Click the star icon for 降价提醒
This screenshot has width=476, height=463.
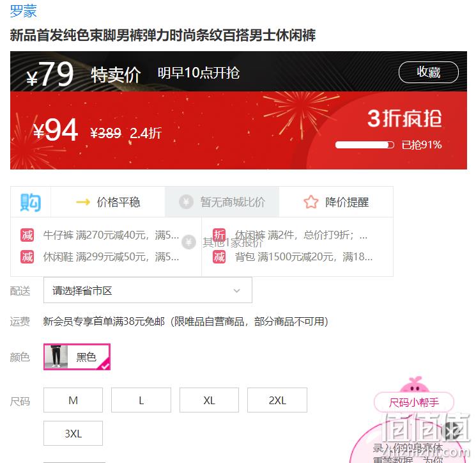[311, 202]
